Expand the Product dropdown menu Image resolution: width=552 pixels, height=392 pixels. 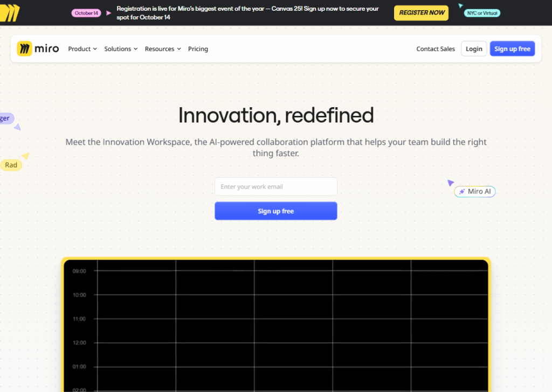coord(82,49)
